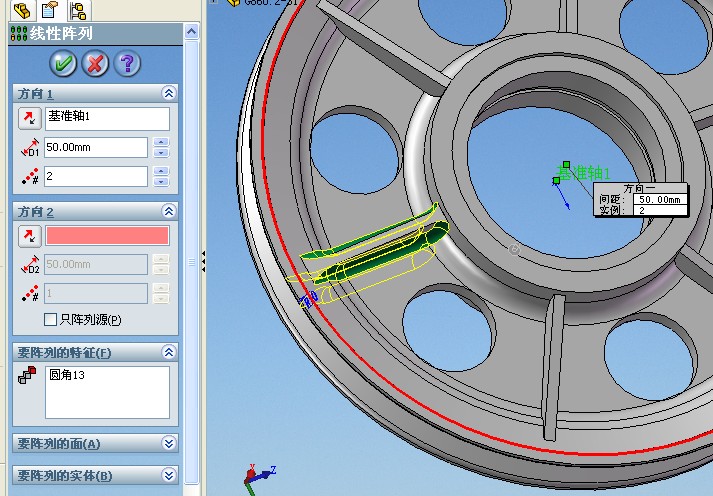Decrease direction 1 instance count
This screenshot has height=496, width=713.
tap(161, 182)
